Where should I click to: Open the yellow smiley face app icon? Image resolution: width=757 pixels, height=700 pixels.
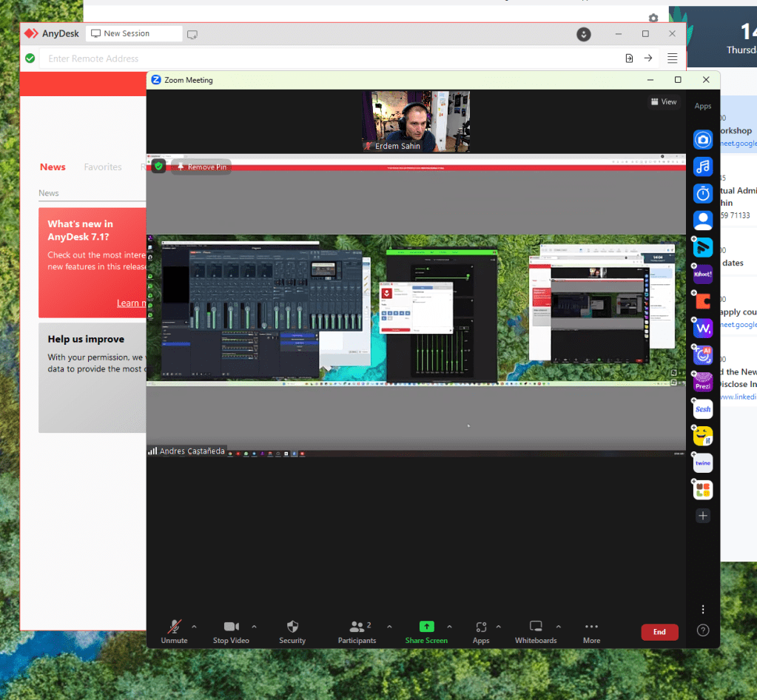click(x=703, y=436)
